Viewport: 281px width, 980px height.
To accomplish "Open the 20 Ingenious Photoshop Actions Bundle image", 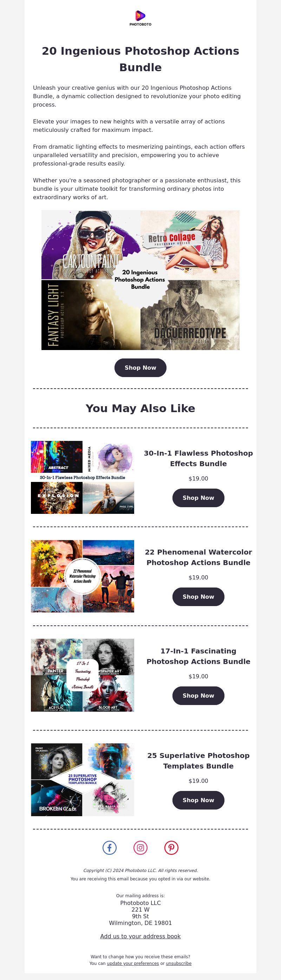I will [x=140, y=280].
